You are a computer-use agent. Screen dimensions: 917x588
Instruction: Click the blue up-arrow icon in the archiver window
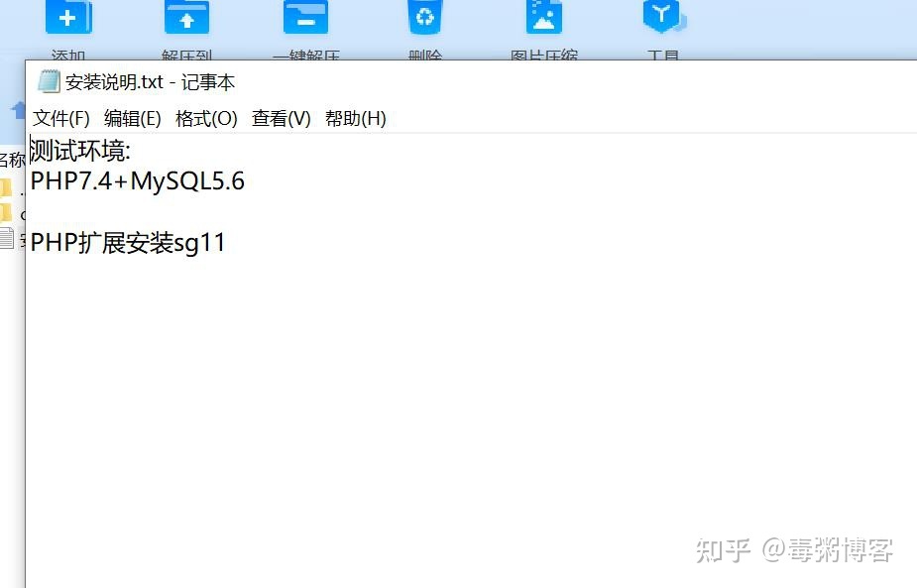click(18, 110)
